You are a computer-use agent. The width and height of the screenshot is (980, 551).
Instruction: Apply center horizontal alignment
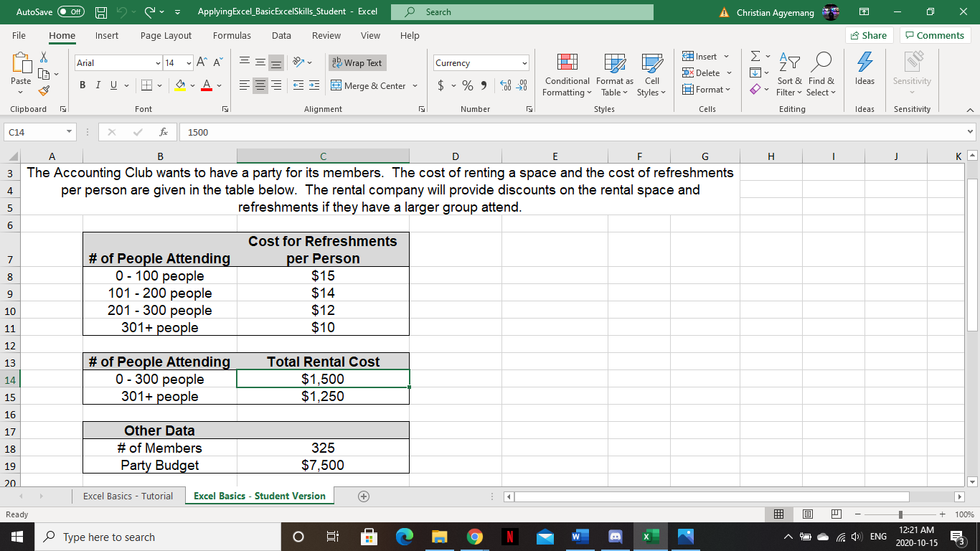pos(261,85)
